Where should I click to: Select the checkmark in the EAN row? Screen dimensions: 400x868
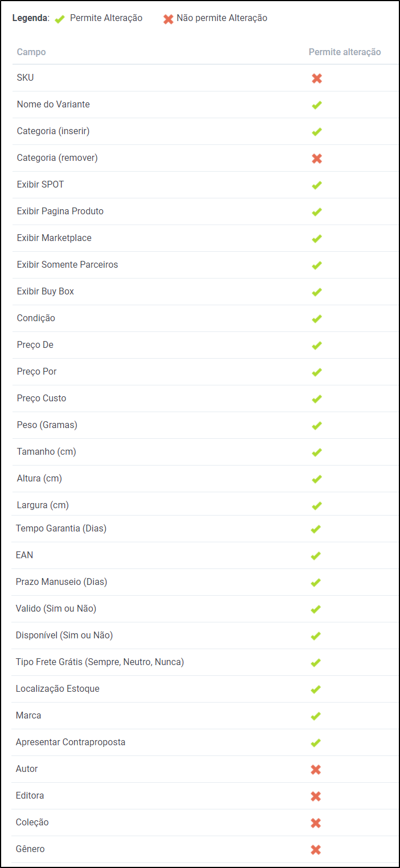coord(316,556)
